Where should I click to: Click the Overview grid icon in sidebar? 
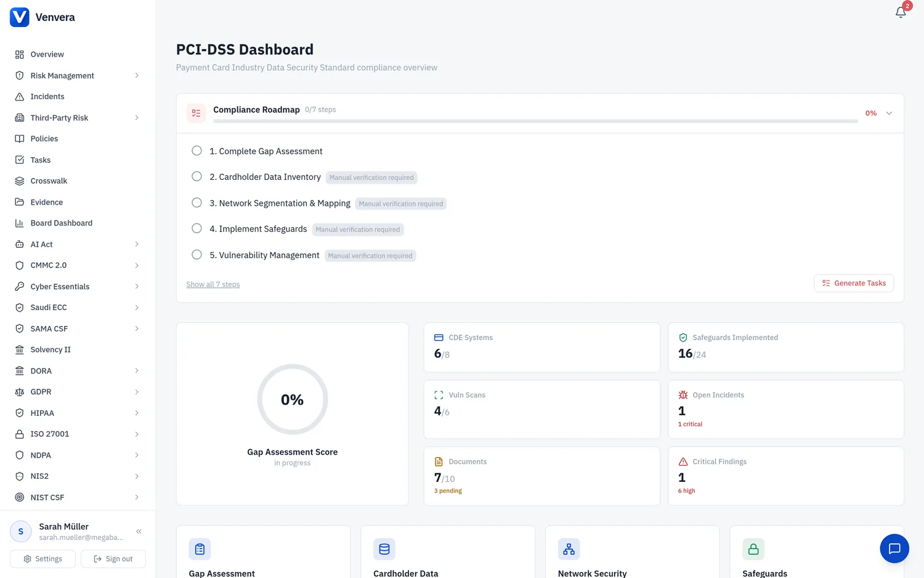pos(20,54)
